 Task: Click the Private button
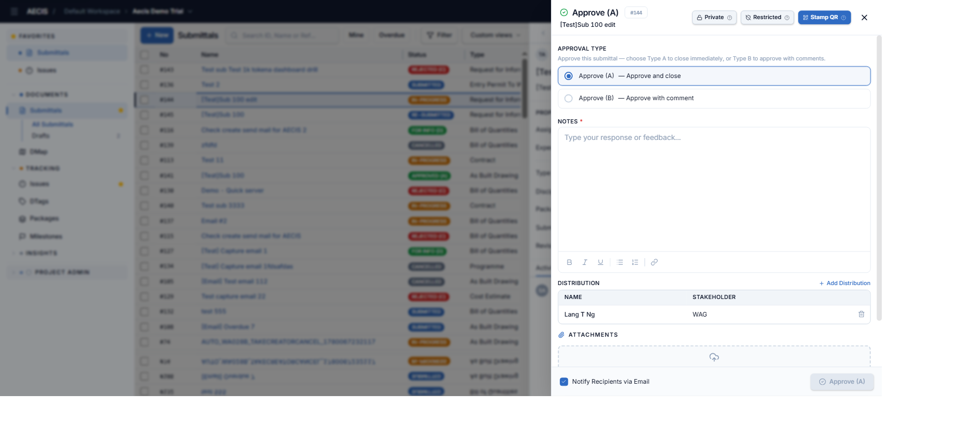pos(714,18)
